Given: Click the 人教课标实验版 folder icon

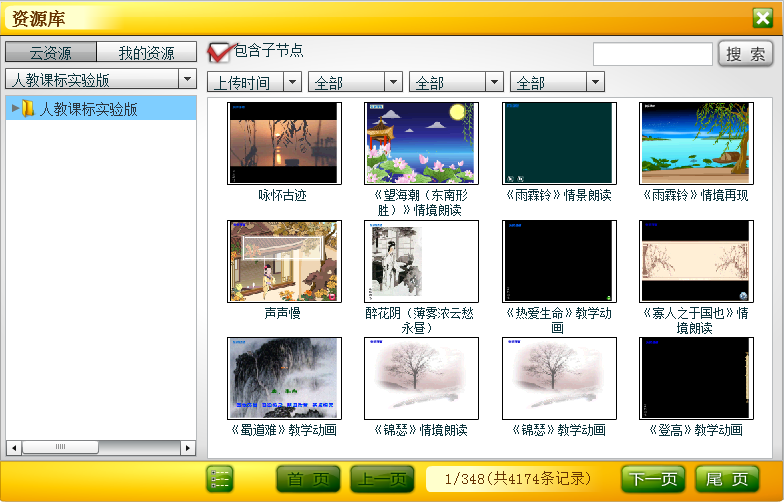Looking at the screenshot, I should click(28, 108).
